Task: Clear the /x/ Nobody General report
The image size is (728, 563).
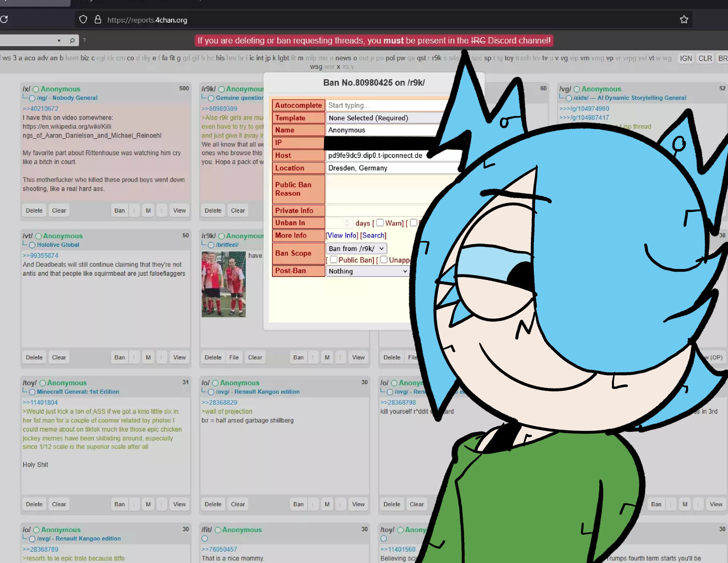Action: coord(59,210)
